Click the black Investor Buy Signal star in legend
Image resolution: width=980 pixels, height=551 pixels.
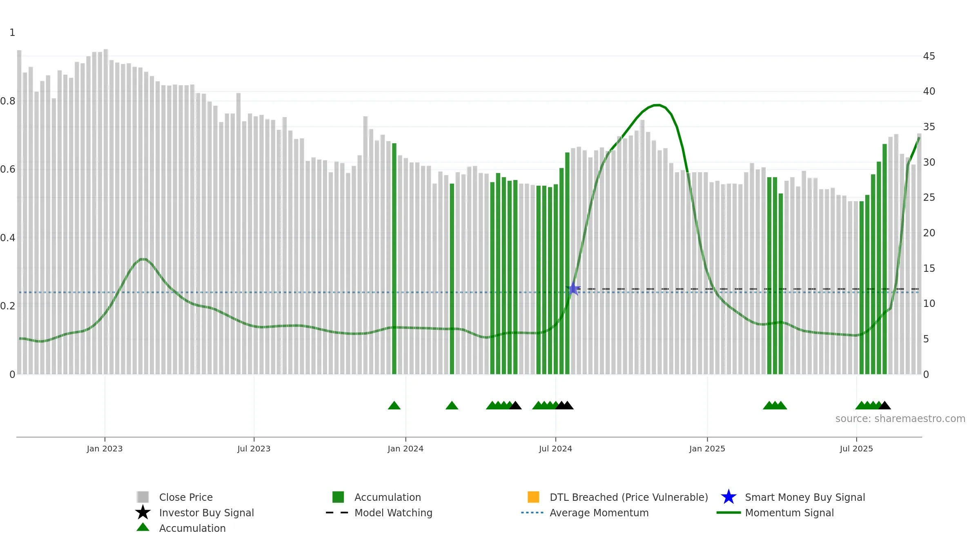click(x=143, y=513)
